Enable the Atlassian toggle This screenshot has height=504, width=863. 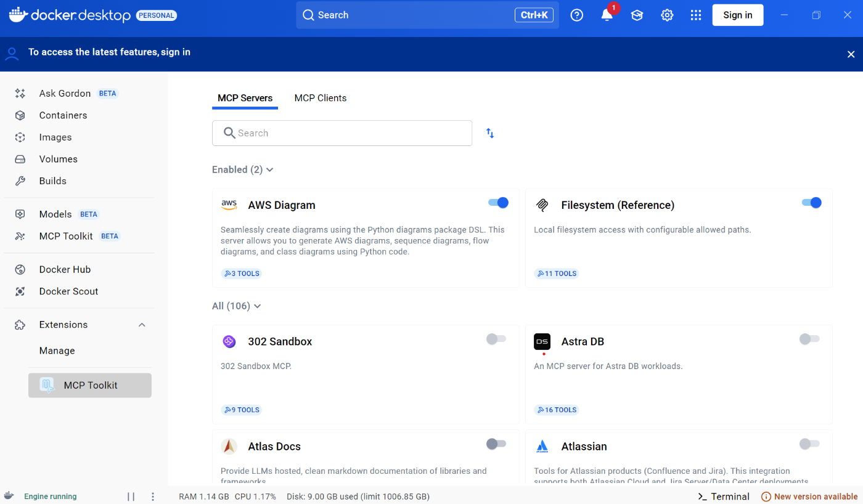point(809,444)
